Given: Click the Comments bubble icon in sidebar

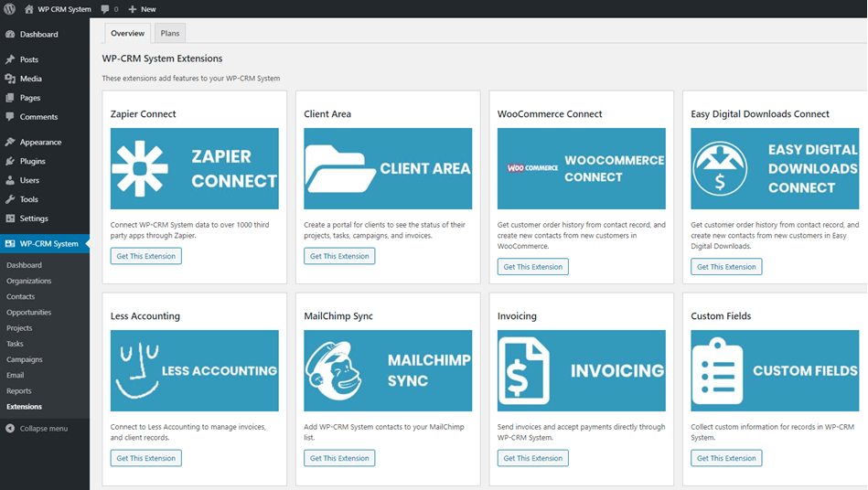Looking at the screenshot, I should (10, 117).
